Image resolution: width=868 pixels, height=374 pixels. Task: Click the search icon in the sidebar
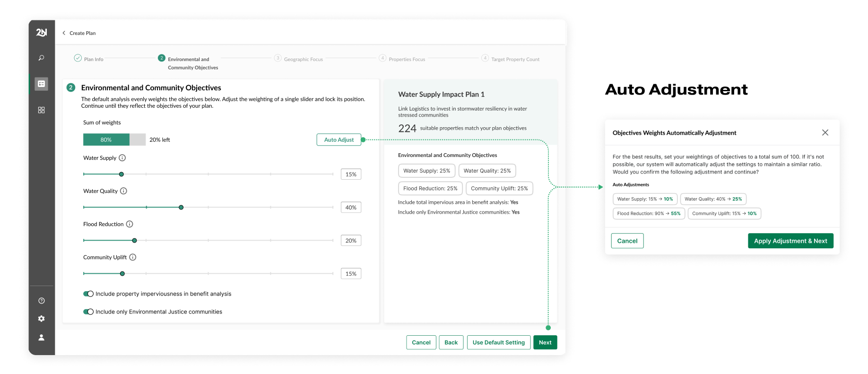42,58
